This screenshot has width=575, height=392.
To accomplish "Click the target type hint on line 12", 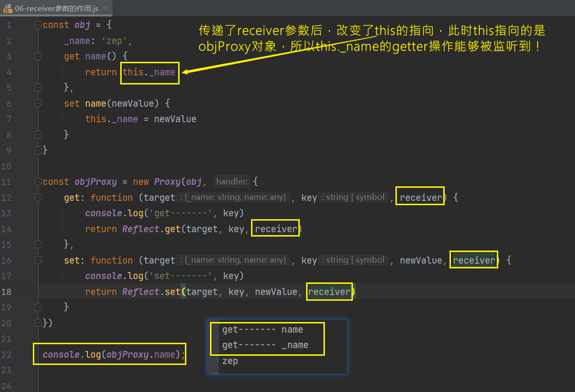I will pos(233,197).
